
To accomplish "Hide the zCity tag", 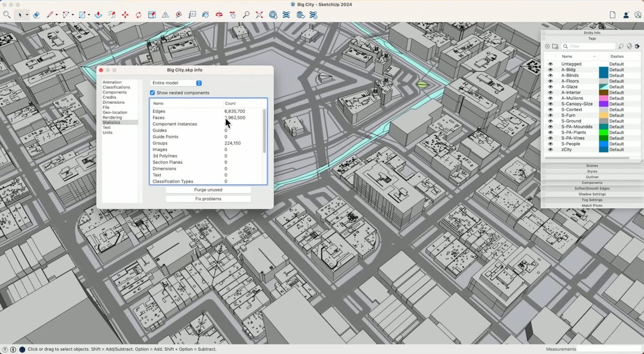I will 550,150.
